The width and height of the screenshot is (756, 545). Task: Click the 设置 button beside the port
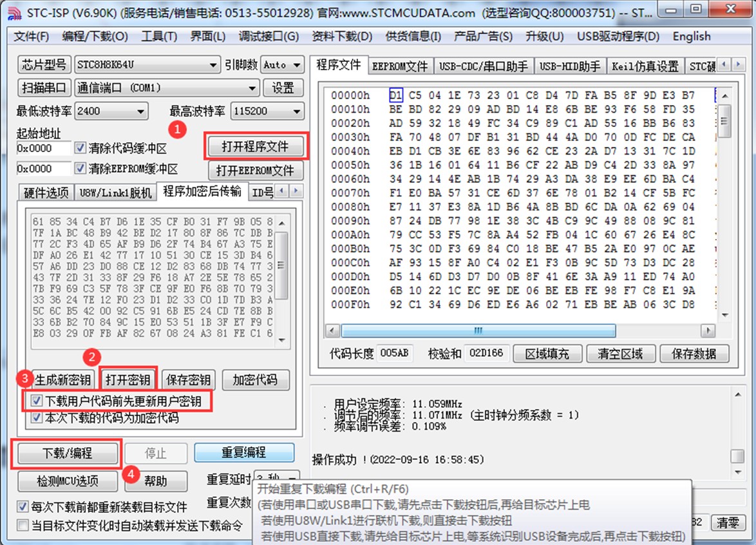(x=283, y=88)
